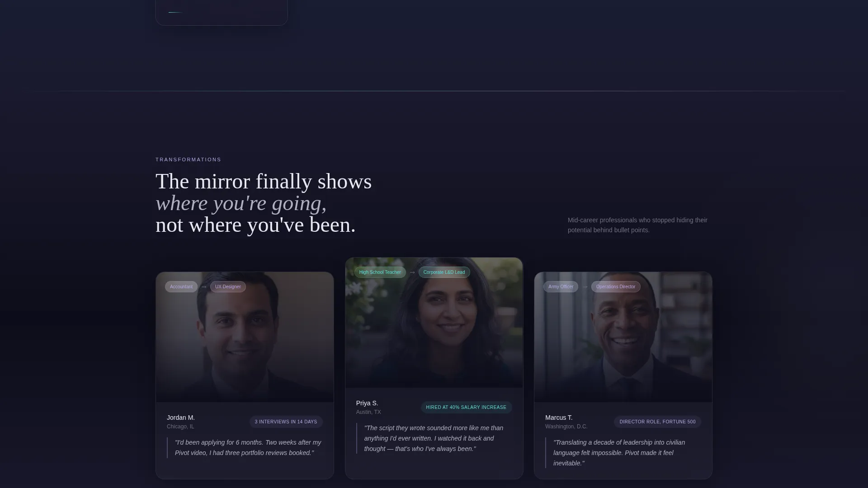The width and height of the screenshot is (868, 488).
Task: Click the Chicago, IL location text
Action: (180, 427)
